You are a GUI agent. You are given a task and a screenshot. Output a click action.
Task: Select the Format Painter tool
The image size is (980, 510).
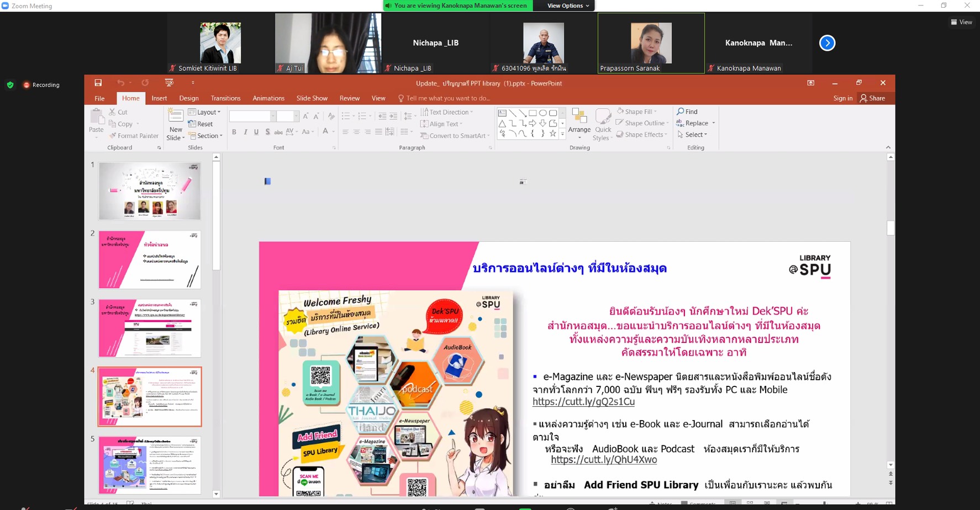(134, 136)
